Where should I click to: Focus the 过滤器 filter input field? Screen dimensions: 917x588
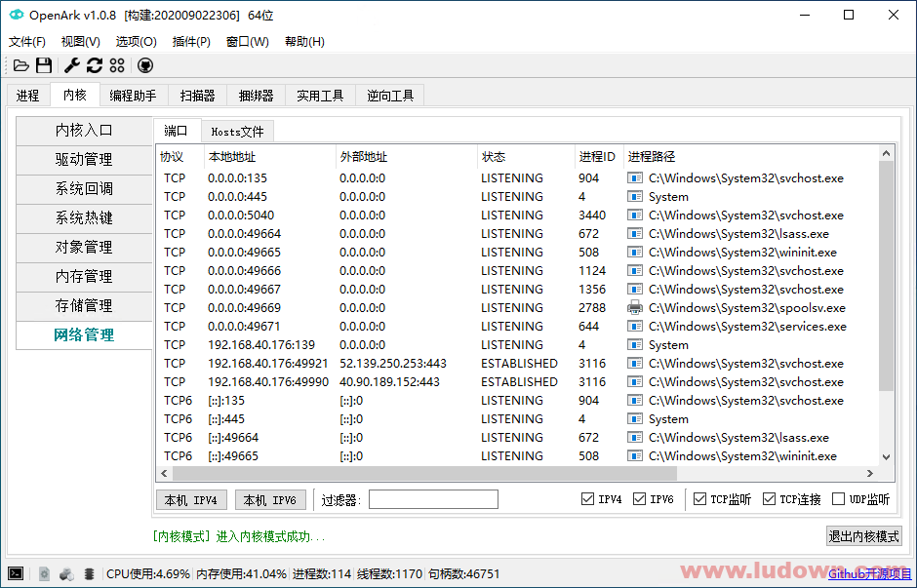(x=433, y=499)
